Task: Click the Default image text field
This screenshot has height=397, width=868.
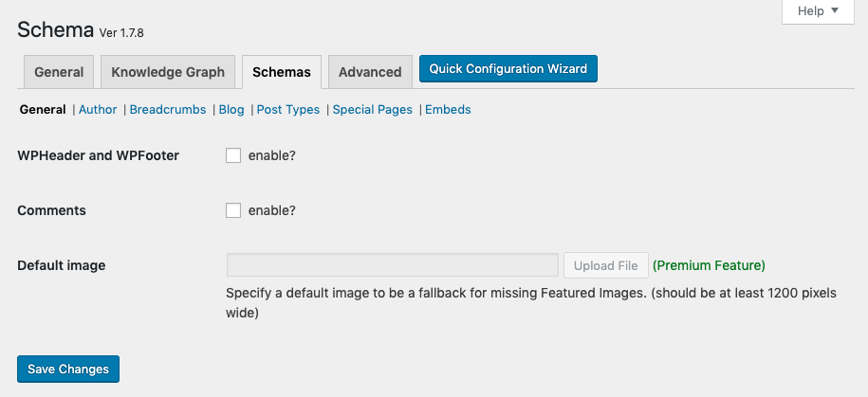Action: (392, 265)
